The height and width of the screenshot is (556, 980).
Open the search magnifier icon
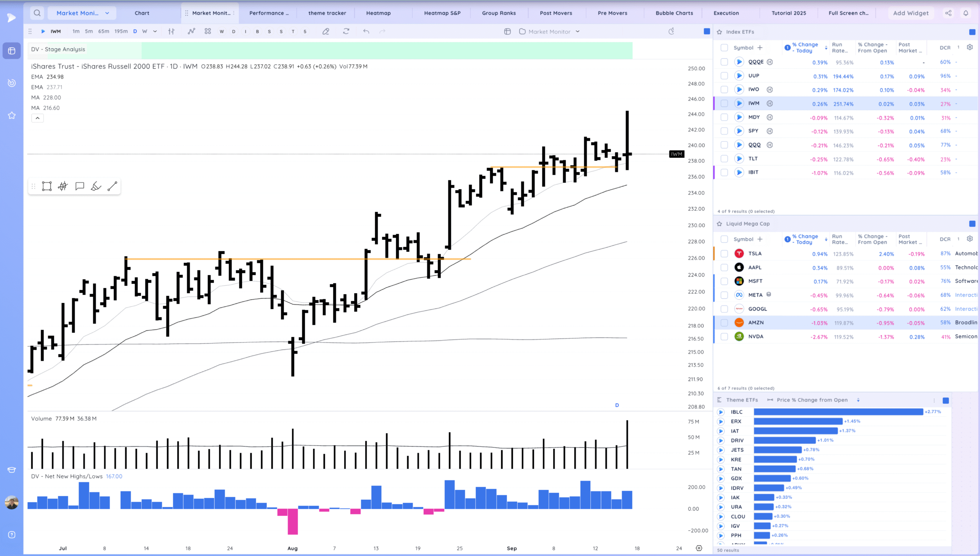37,13
